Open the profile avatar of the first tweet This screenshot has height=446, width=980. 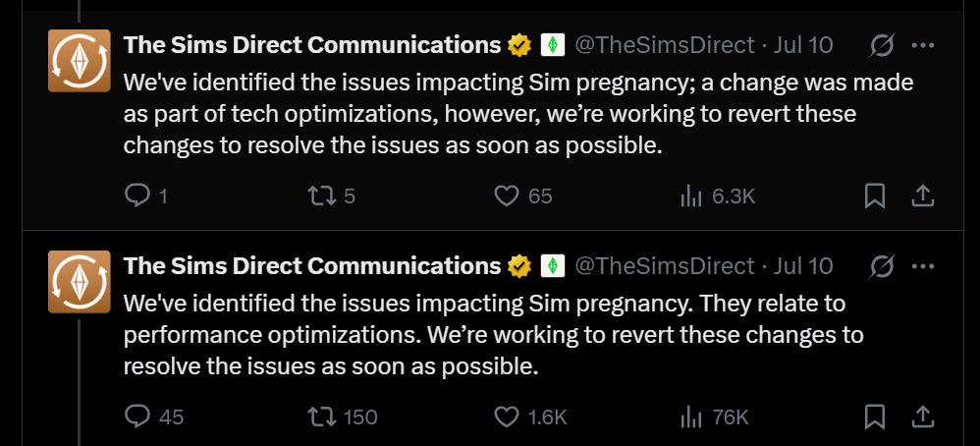pos(80,61)
